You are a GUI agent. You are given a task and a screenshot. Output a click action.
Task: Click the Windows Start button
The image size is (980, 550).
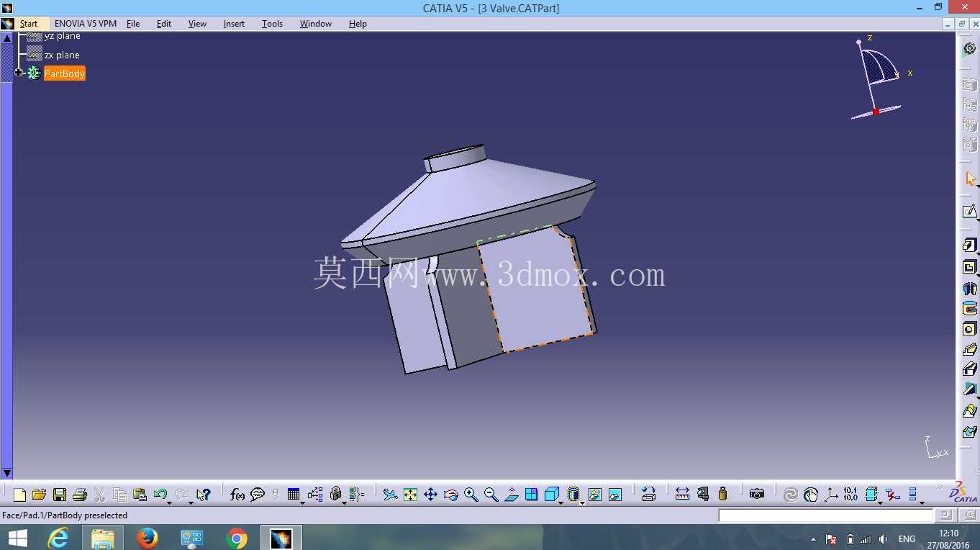click(x=17, y=538)
